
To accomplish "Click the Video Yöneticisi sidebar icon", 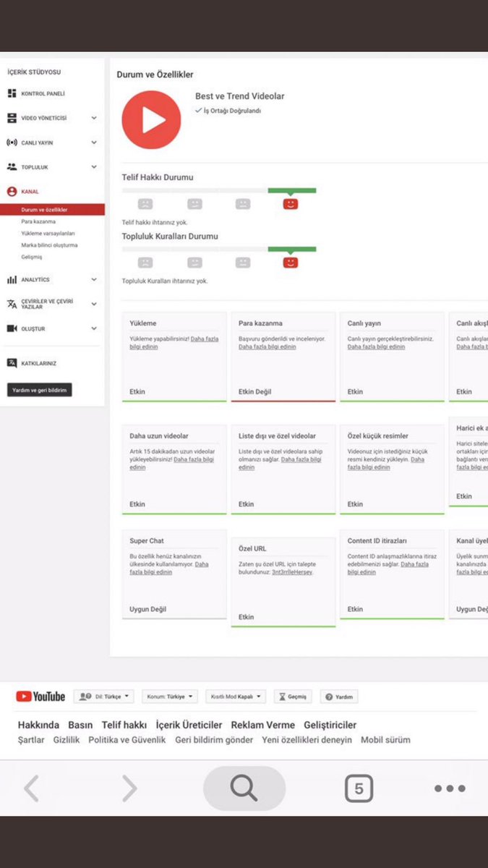I will pos(12,118).
